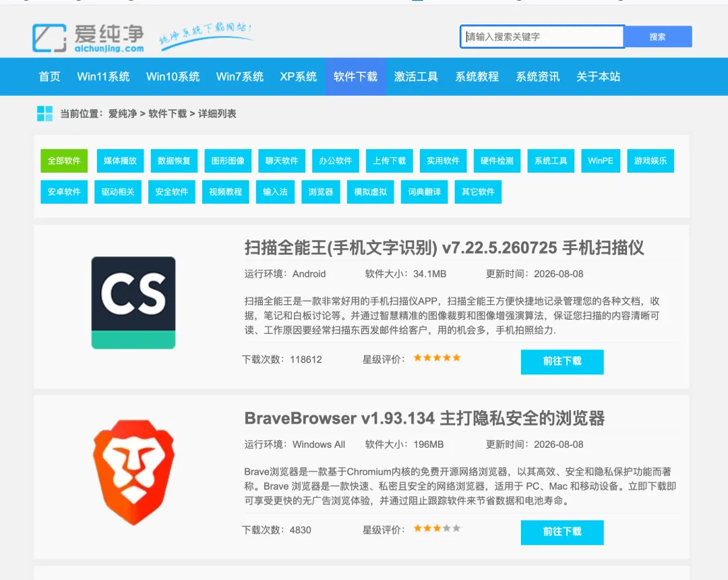The height and width of the screenshot is (580, 728).
Task: Click the 软件大小: 196MB text
Action: coord(404,444)
